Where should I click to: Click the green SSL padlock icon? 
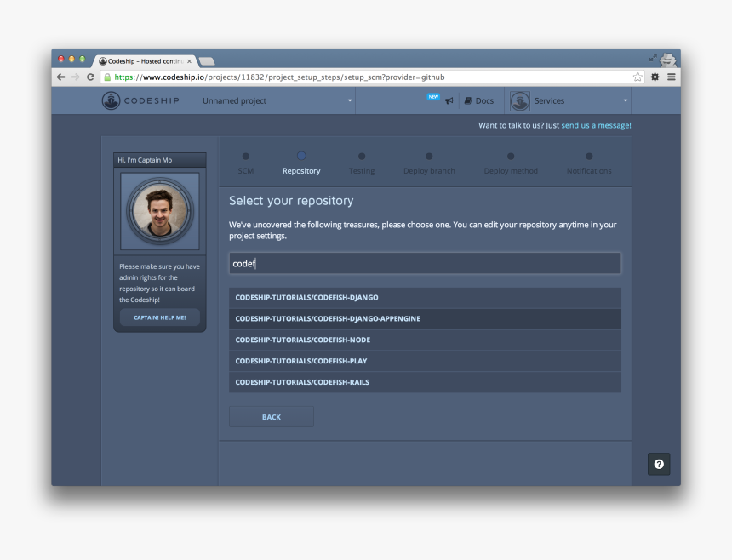click(x=107, y=77)
